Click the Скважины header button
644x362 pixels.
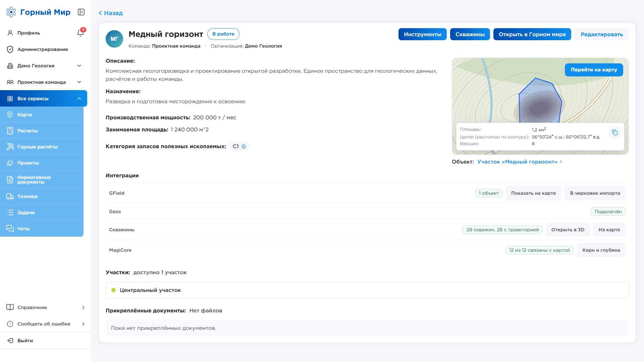tap(470, 34)
